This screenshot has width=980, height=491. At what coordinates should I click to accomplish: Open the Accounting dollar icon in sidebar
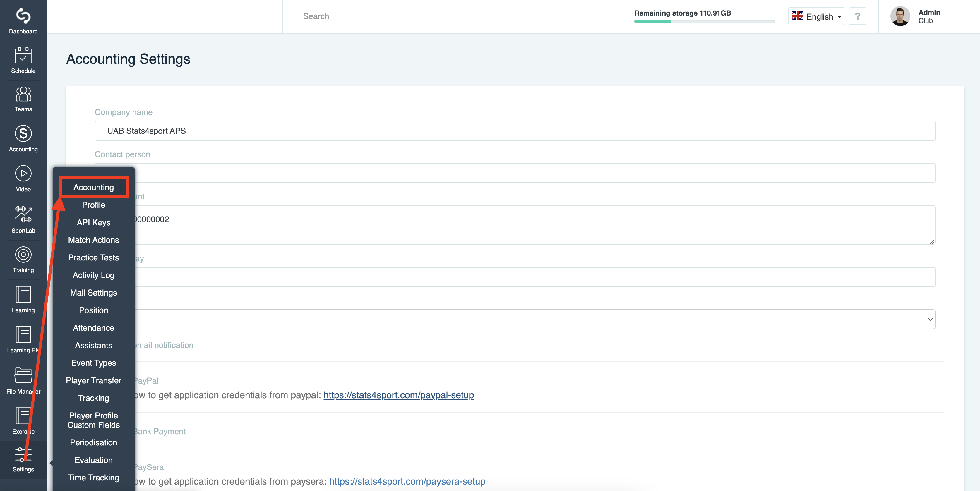click(23, 133)
